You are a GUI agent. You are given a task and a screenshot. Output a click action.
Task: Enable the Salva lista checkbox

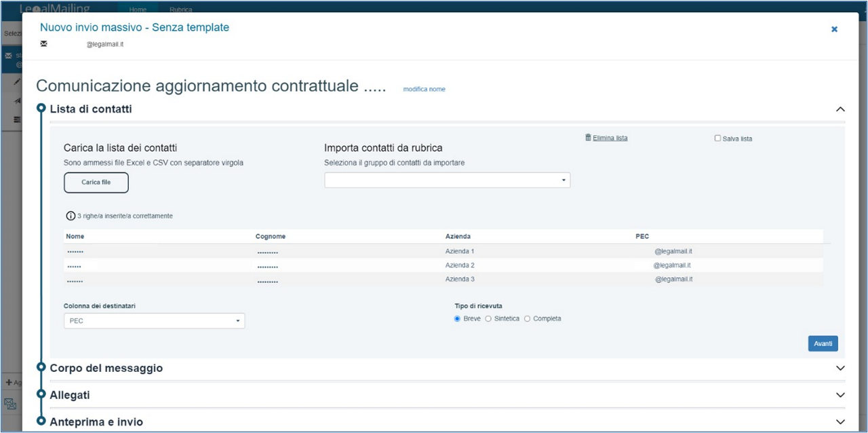[x=717, y=138]
